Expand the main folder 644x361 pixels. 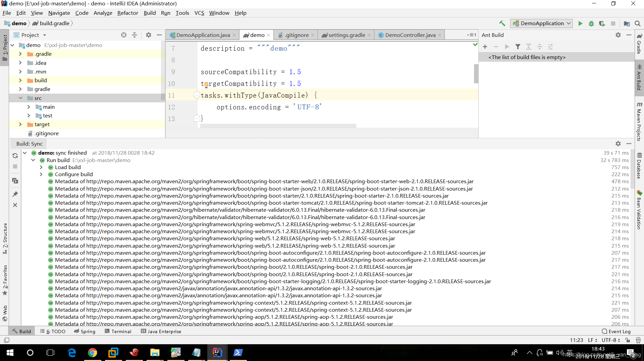click(x=29, y=107)
